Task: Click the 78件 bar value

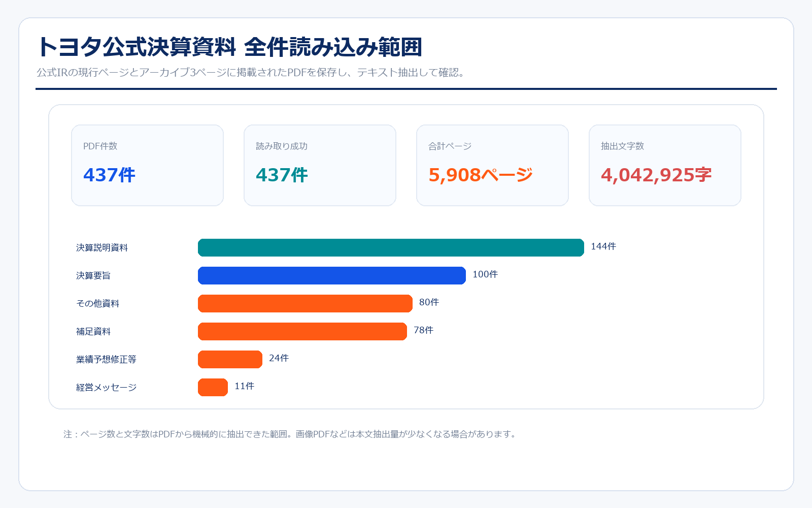Action: click(x=423, y=330)
